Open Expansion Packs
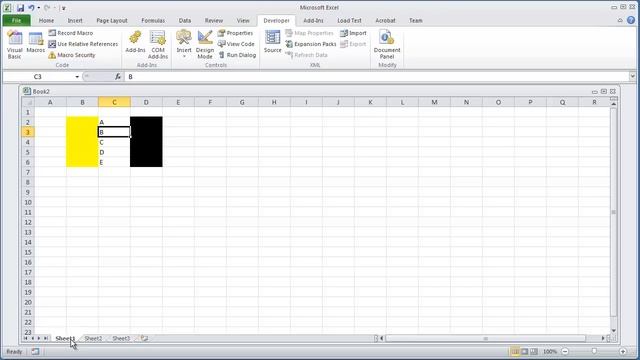 tap(311, 44)
